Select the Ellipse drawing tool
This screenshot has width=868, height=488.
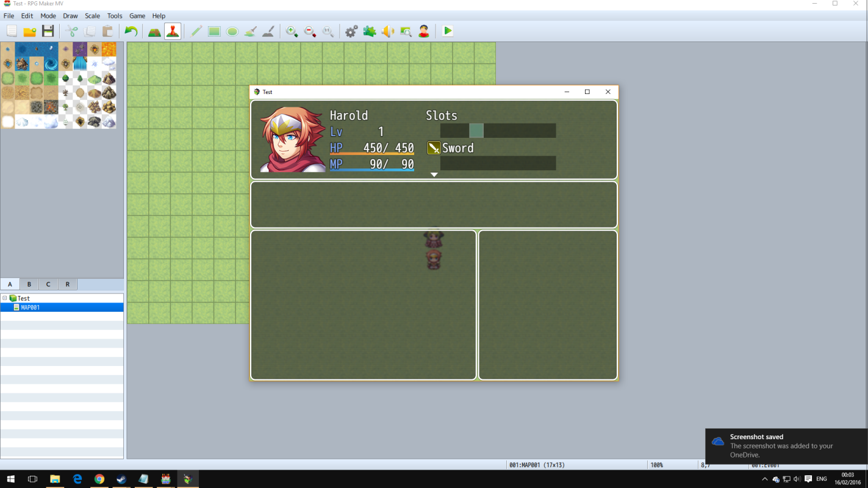pos(232,31)
